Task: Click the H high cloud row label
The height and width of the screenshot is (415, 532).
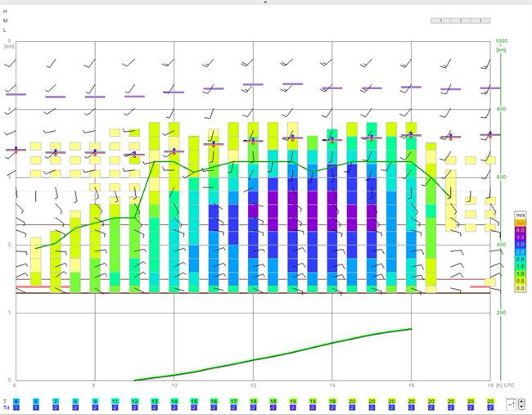Action: coord(5,11)
